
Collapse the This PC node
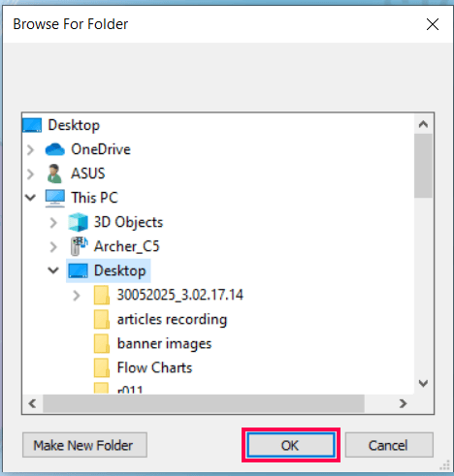30,198
